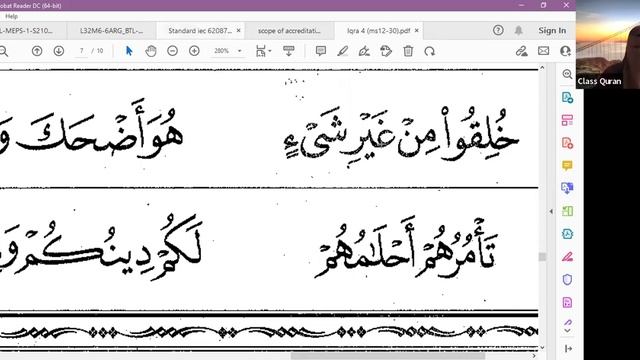
Task: Open the blue Scan & OCR sidebar tool
Action: [567, 234]
